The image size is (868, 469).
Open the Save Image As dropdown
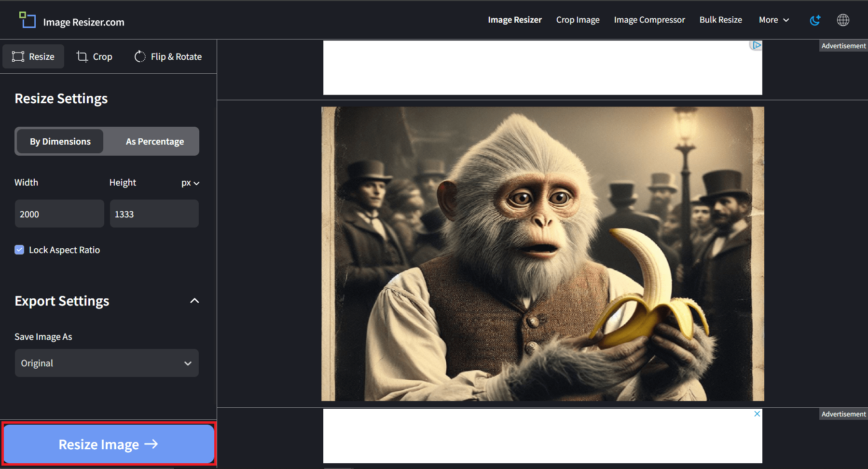106,363
